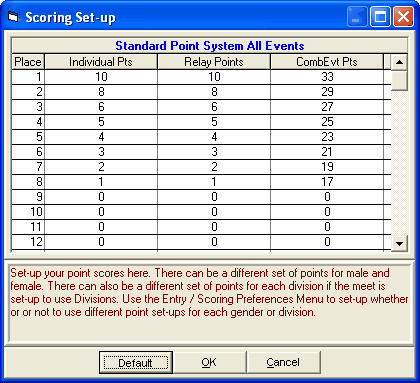The image size is (420, 383).
Task: Click the Standard Point System All Events heading
Action: 210,46
